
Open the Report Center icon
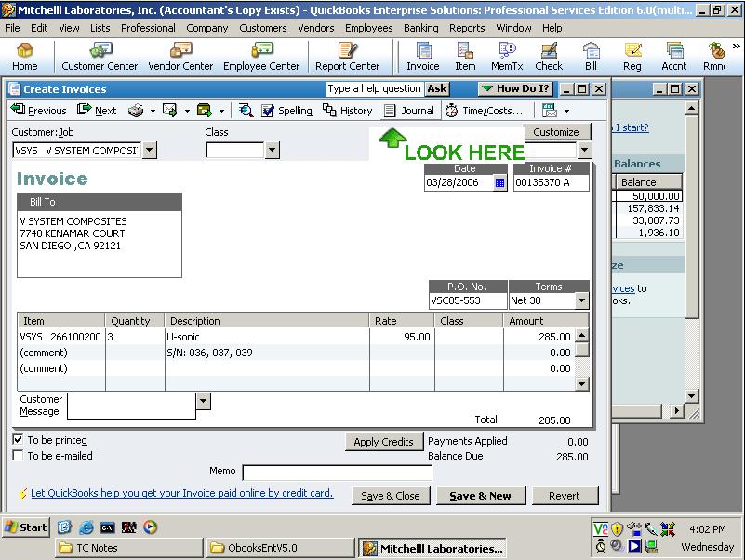click(x=347, y=56)
